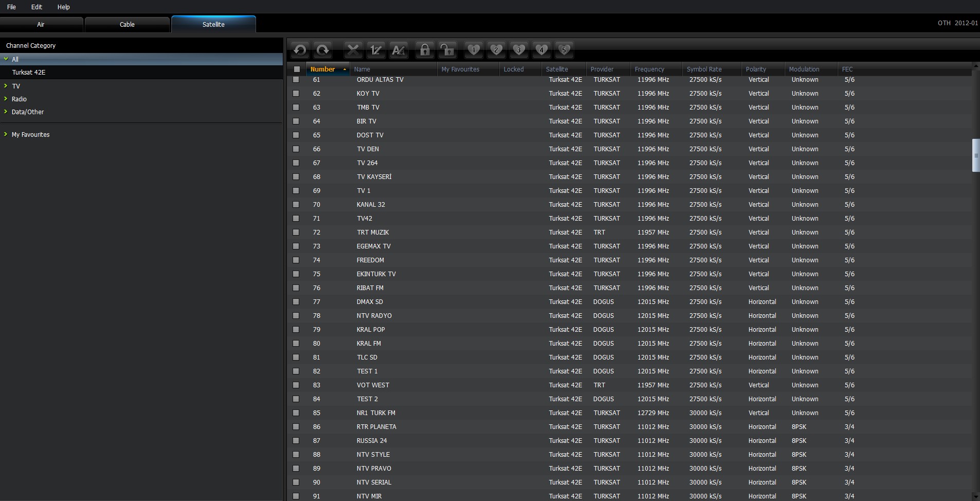Click the Undo arrow icon

click(300, 50)
